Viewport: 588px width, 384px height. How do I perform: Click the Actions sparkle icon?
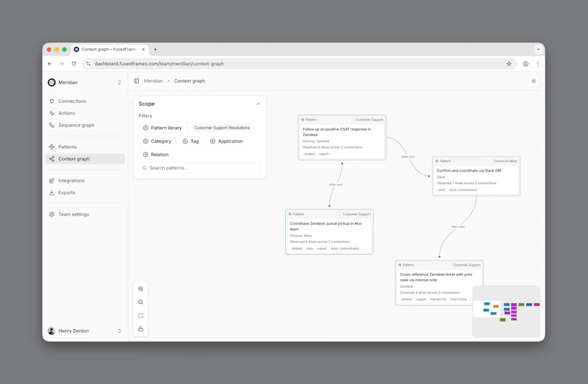(x=51, y=113)
